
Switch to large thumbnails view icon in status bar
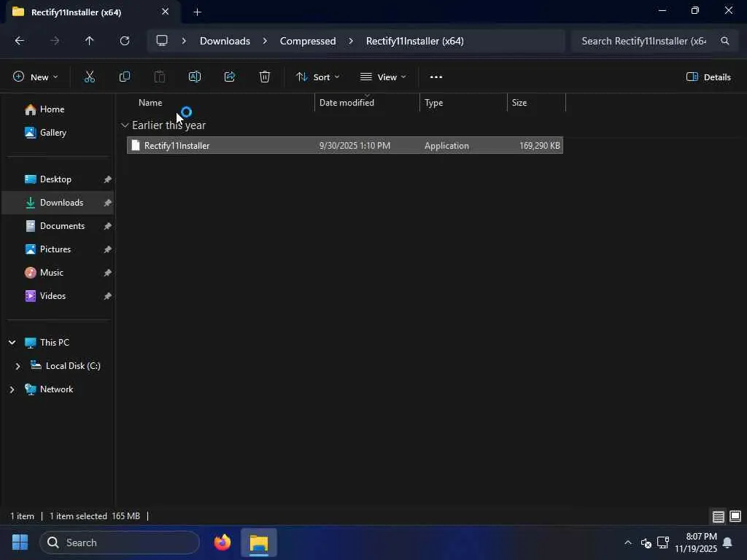click(x=735, y=516)
